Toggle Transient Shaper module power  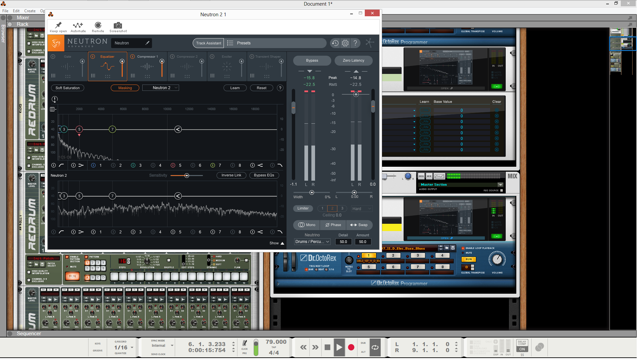click(x=252, y=57)
